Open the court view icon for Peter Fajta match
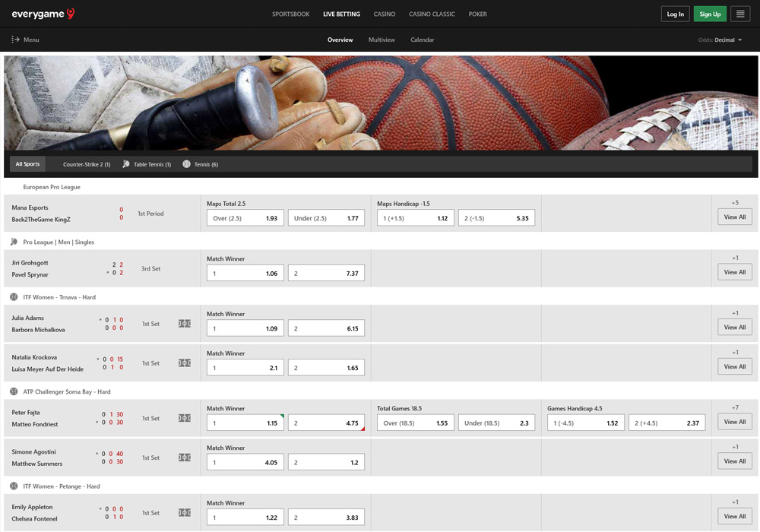This screenshot has width=760, height=532. (184, 418)
